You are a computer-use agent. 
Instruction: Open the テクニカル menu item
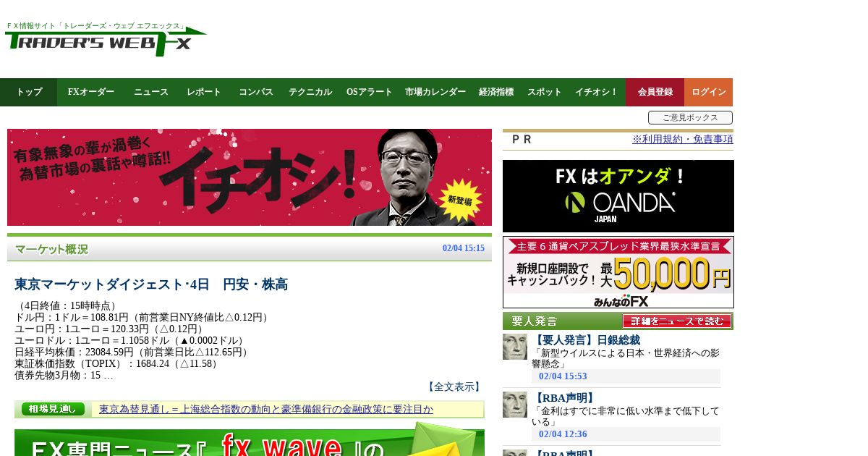point(310,92)
